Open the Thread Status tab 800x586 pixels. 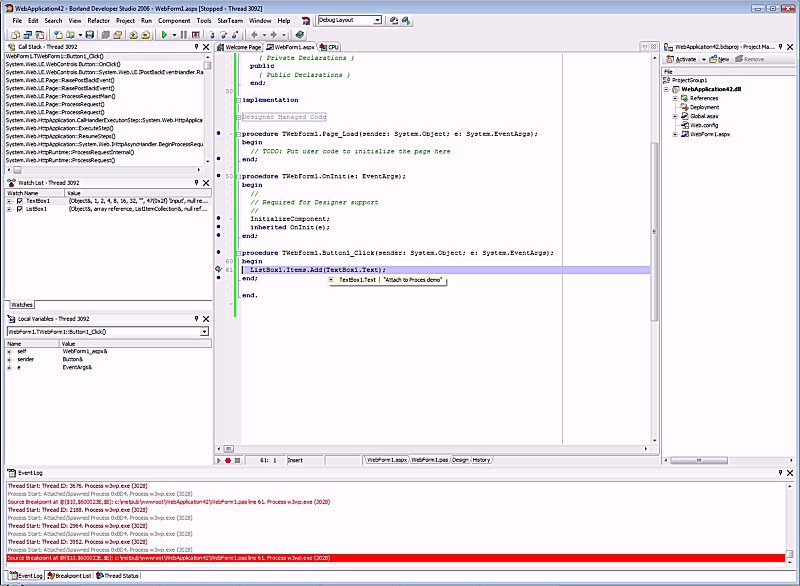click(117, 576)
